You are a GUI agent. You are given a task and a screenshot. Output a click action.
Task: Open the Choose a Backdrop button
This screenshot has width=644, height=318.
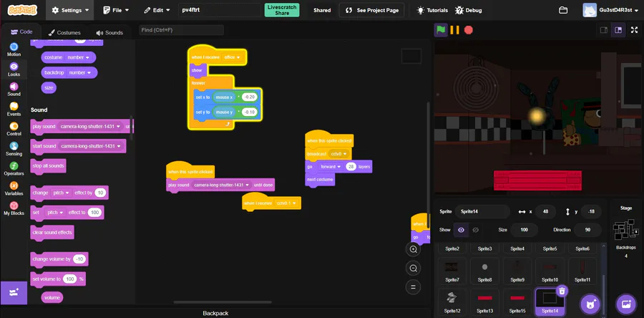[626, 304]
